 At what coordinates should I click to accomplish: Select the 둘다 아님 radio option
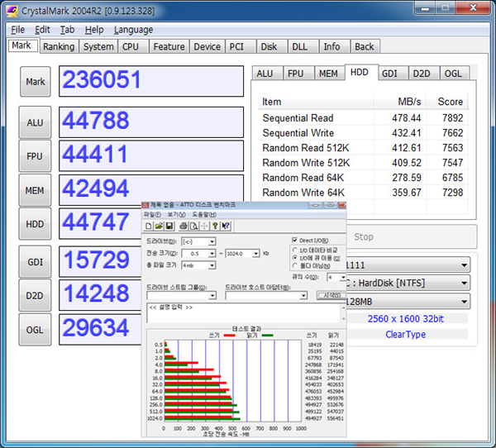pos(295,265)
